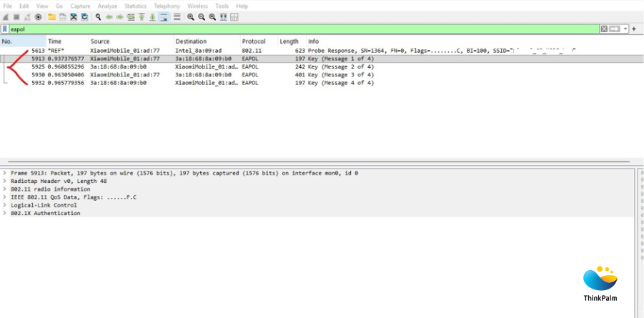This screenshot has width=644, height=318.
Task: Open the Statistics menu
Action: tap(136, 6)
